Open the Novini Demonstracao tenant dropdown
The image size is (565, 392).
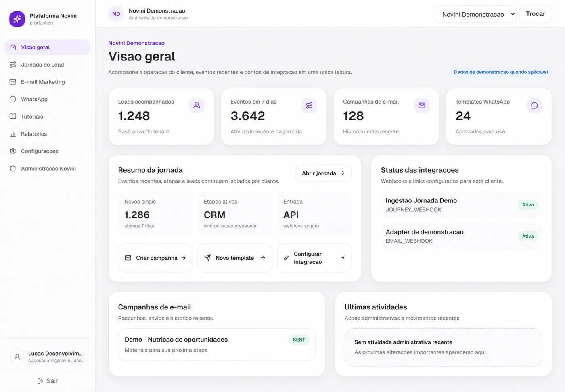[475, 14]
